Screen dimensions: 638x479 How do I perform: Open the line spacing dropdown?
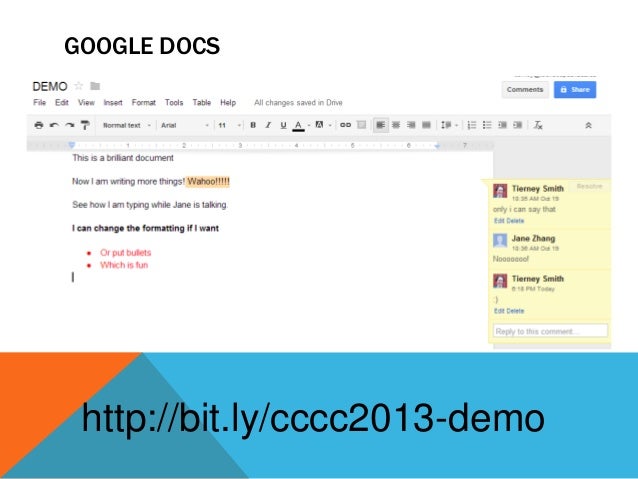pyautogui.click(x=449, y=125)
